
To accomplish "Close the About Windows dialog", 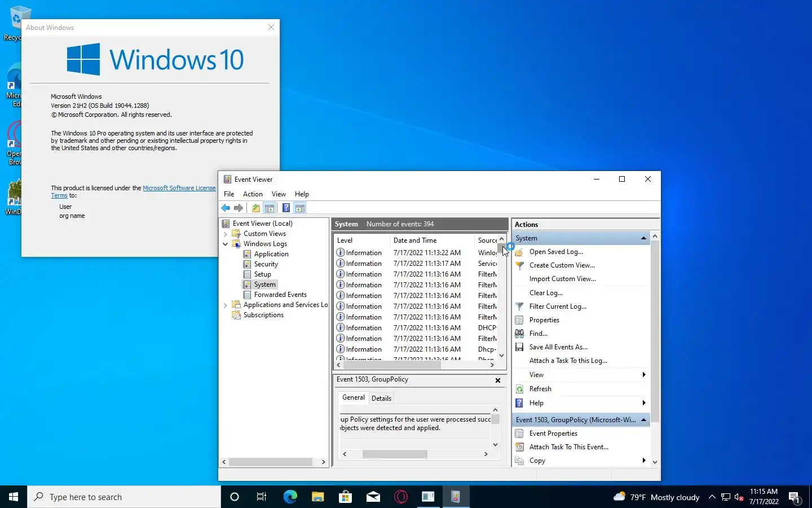I will (x=271, y=27).
